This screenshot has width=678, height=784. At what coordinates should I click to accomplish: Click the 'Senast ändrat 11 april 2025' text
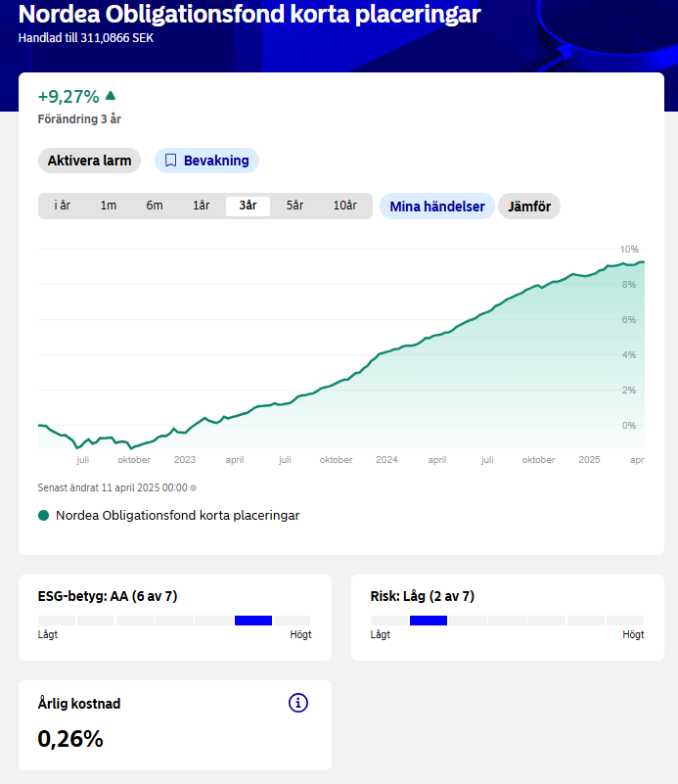113,487
